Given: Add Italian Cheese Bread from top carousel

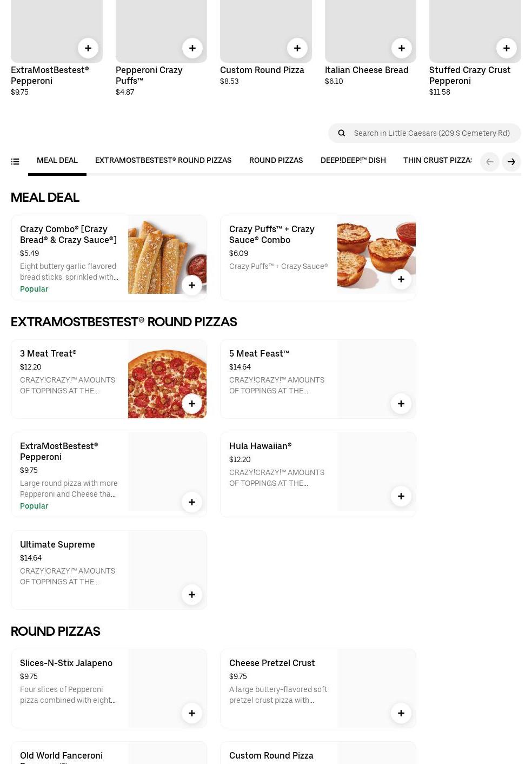Looking at the screenshot, I should [x=401, y=48].
